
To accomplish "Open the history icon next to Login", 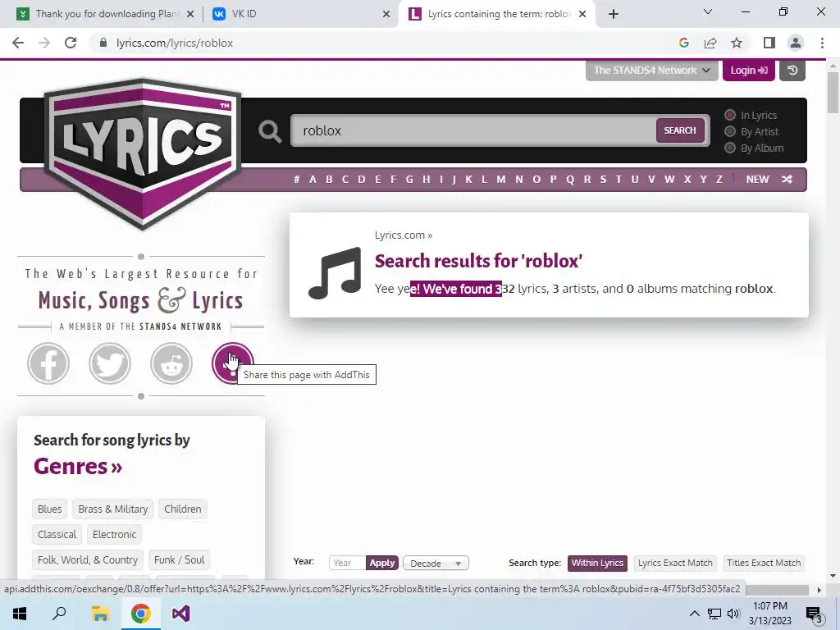I will [792, 71].
